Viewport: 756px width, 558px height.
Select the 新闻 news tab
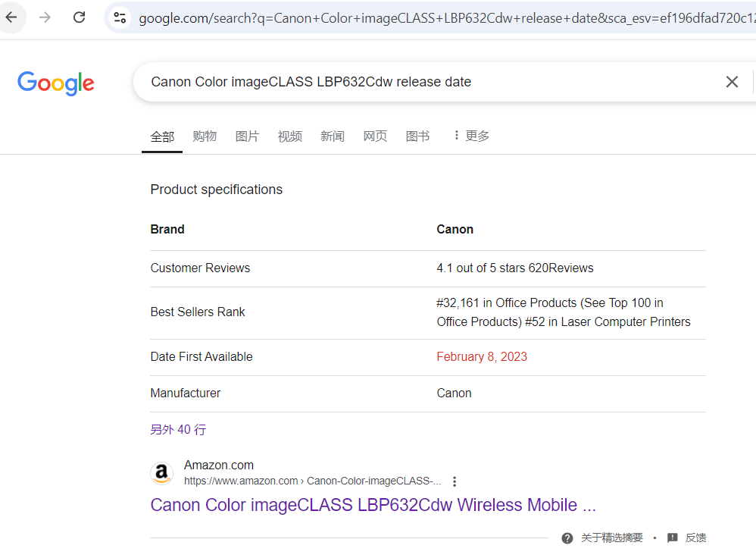point(332,136)
